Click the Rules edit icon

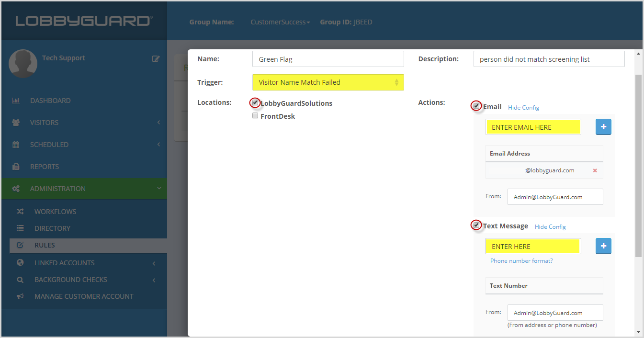[x=20, y=245]
